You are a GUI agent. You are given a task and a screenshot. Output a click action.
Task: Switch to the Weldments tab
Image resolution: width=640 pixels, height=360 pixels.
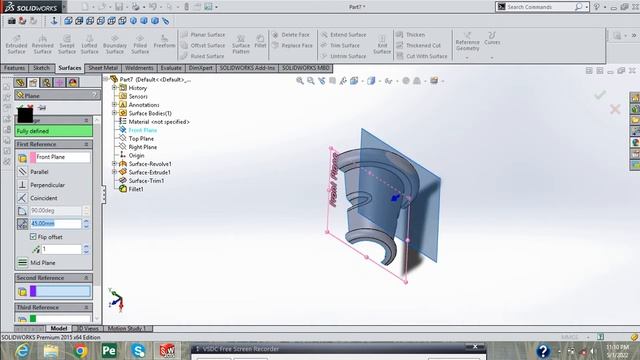[139, 68]
